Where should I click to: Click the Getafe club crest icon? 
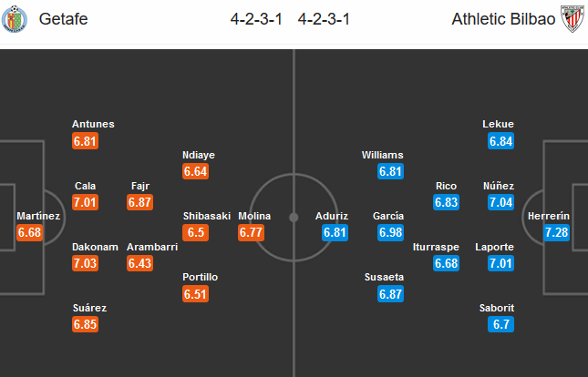click(x=17, y=18)
